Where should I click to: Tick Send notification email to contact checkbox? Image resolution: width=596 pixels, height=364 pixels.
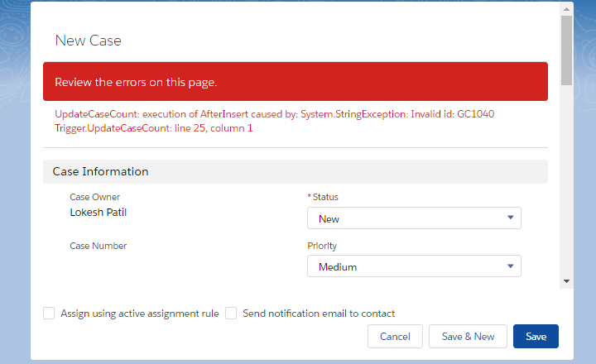click(x=231, y=314)
